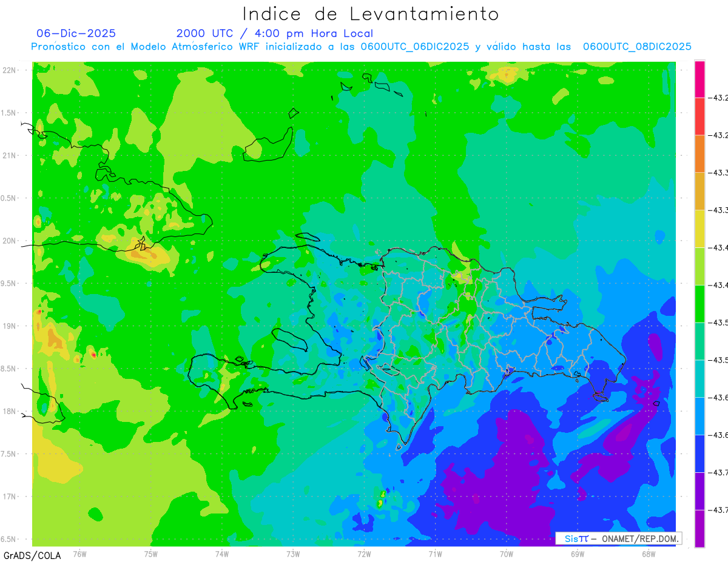Screen dimensions: 728x562
Task: Click the title 'Indice de Levantamiento'
Action: [x=371, y=13]
